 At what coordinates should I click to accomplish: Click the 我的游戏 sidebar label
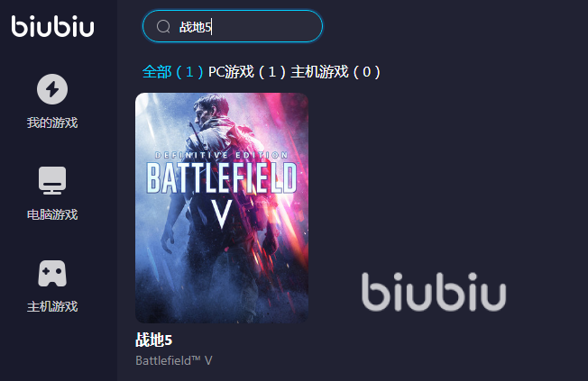click(x=52, y=122)
